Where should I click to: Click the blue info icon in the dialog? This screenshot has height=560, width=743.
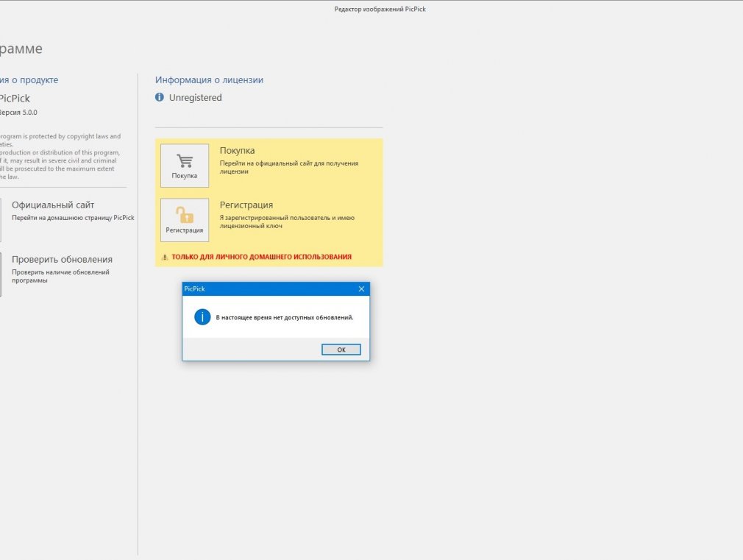tap(202, 316)
